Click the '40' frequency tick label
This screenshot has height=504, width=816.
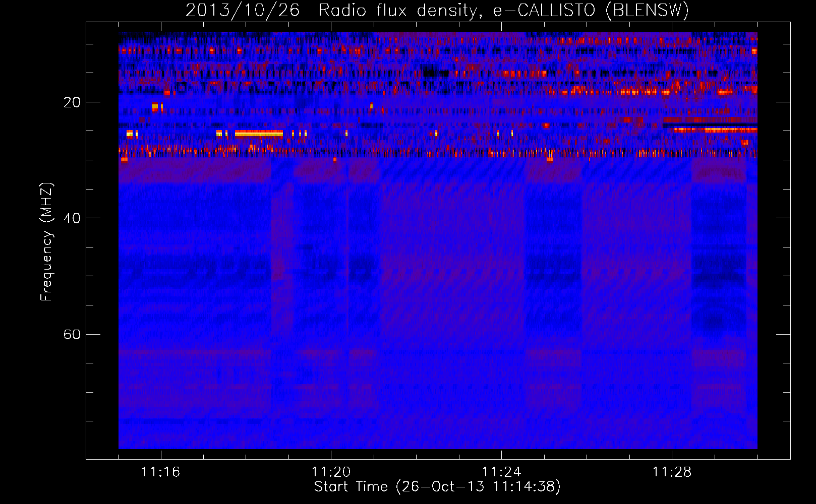click(x=72, y=218)
